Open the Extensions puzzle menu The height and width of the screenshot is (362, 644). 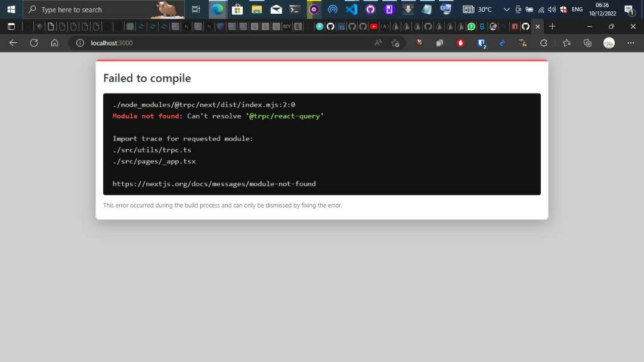pos(543,43)
